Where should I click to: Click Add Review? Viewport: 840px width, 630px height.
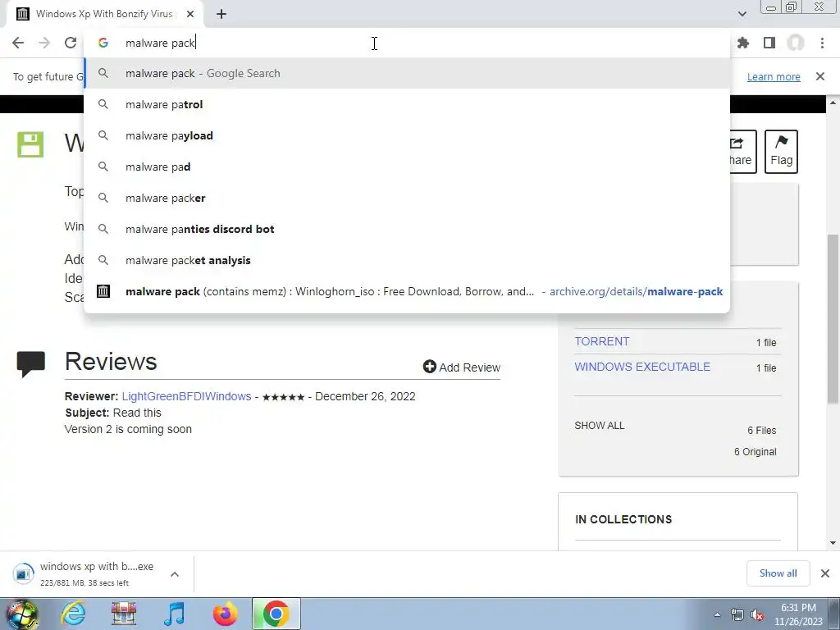[x=461, y=367]
